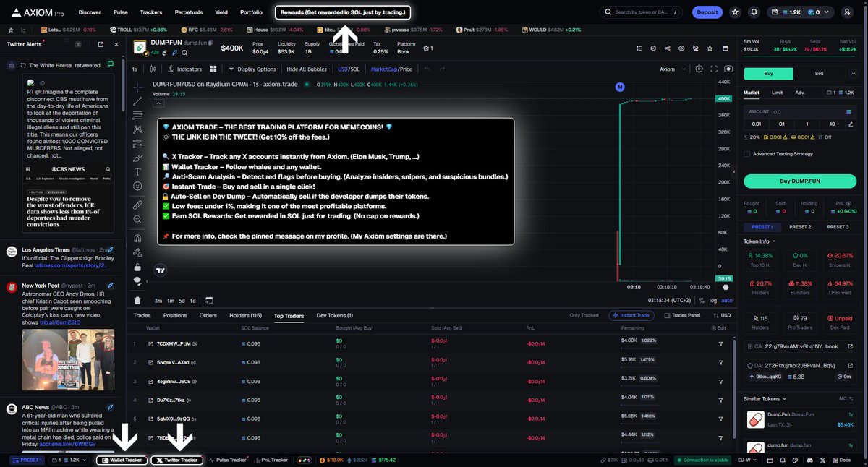
Task: Toggle Instant Trade button
Action: [x=633, y=316]
